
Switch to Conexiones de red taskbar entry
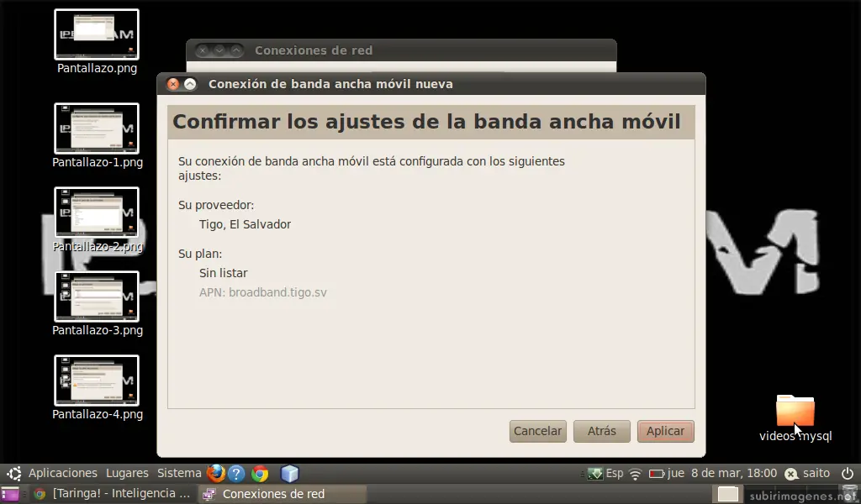coord(281,494)
